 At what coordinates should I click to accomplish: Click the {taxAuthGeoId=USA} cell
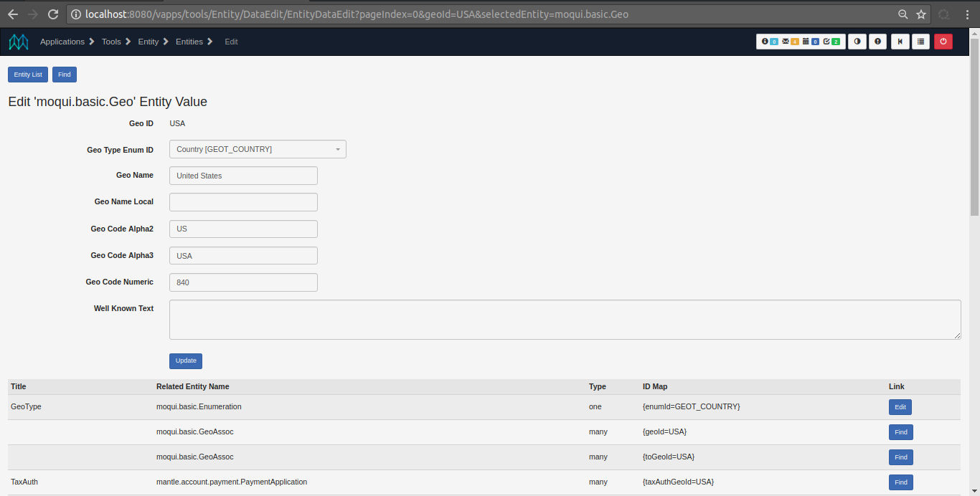[678, 482]
